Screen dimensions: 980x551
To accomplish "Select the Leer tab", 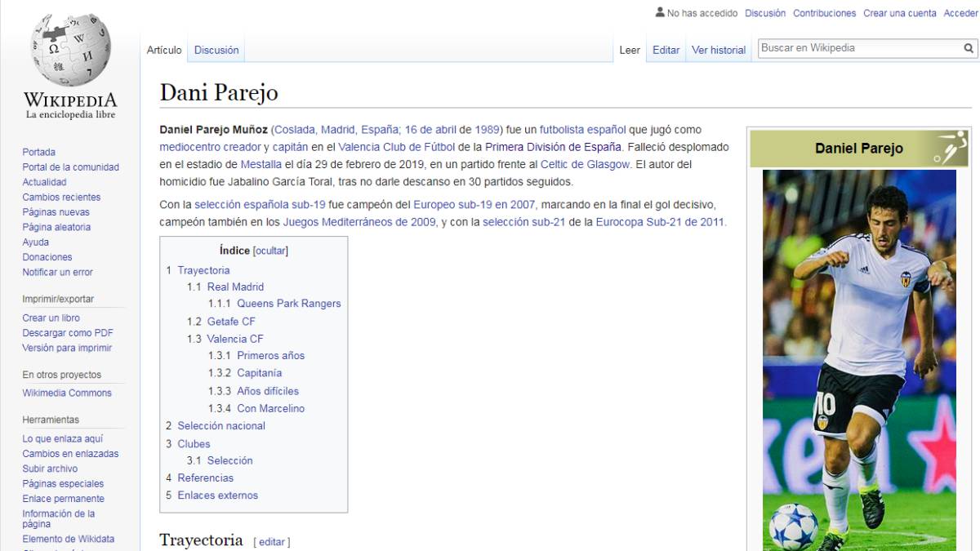I will [x=630, y=50].
